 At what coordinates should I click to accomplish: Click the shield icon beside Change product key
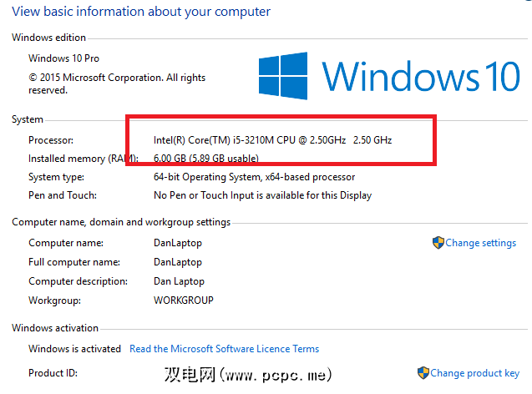tap(423, 373)
